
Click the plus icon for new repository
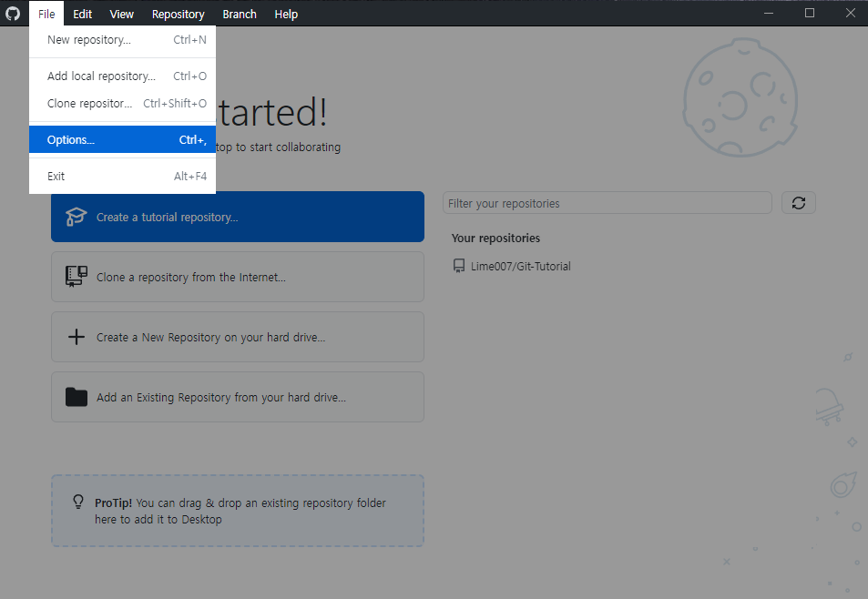coord(77,337)
